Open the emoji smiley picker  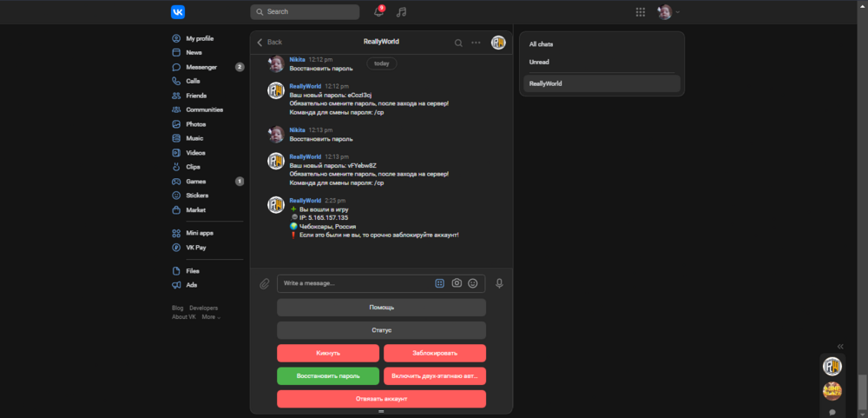click(x=473, y=283)
